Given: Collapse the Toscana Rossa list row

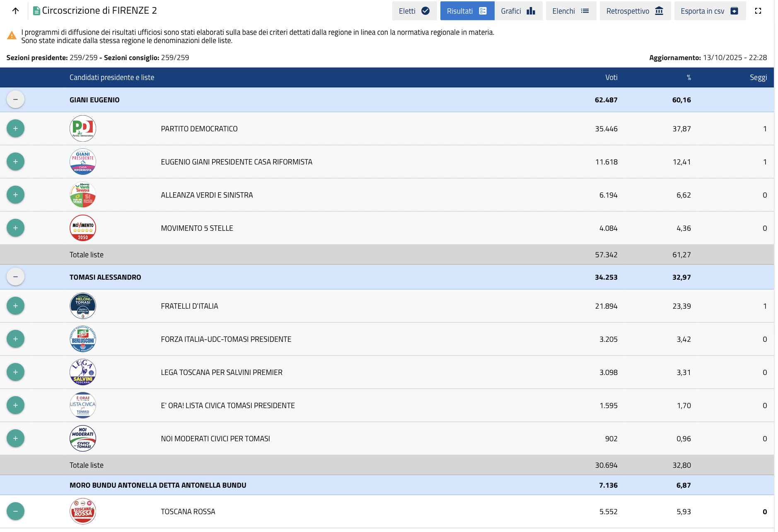Looking at the screenshot, I should tap(15, 511).
